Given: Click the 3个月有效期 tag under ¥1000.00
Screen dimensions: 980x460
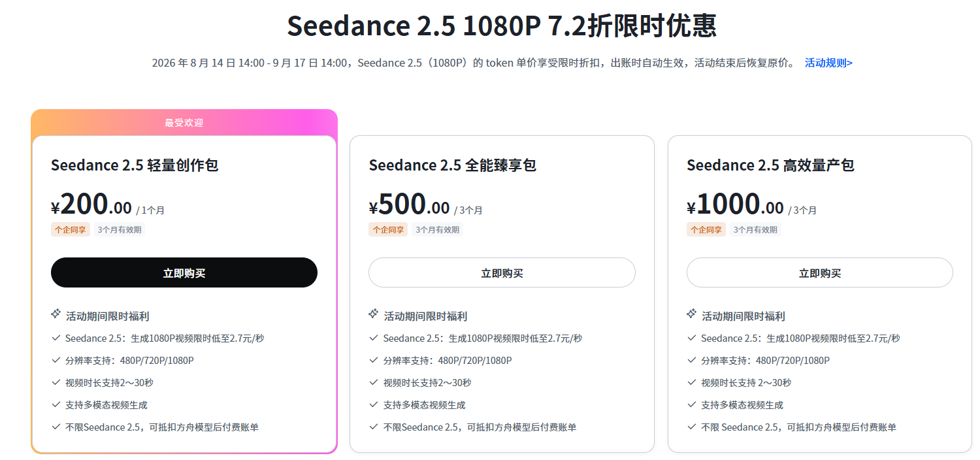Looking at the screenshot, I should coord(755,229).
